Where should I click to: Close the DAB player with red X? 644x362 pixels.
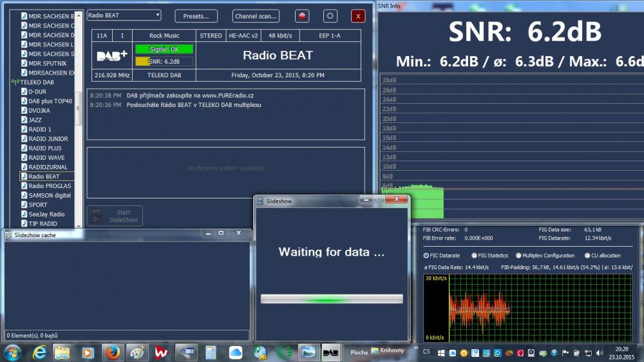(358, 16)
